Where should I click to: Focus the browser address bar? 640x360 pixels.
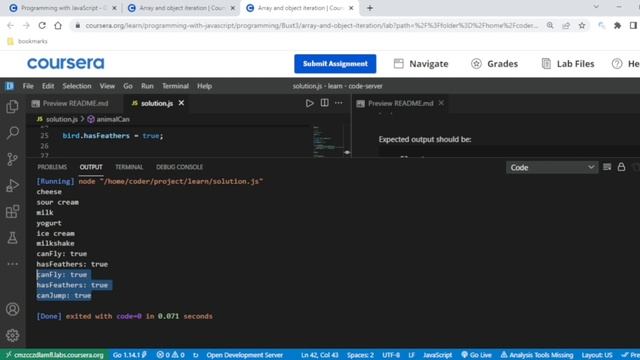(312, 25)
